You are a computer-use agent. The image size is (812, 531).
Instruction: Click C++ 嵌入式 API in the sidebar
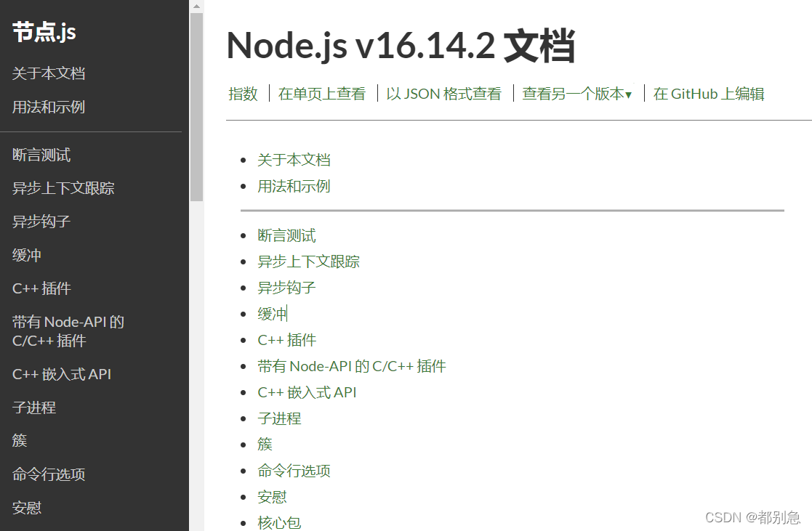pos(62,374)
